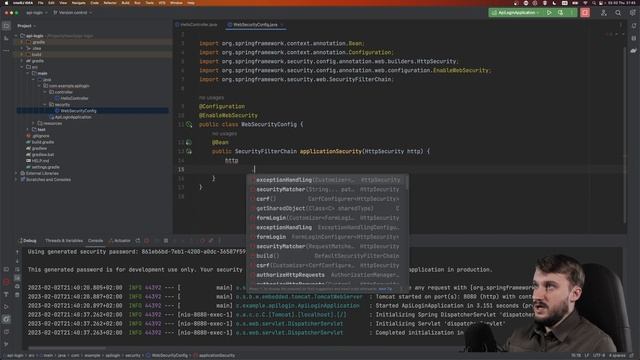Open the File menu

click(x=40, y=3)
